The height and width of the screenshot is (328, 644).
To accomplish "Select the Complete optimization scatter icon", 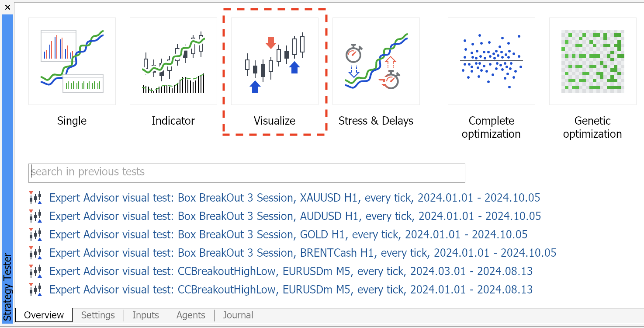I will pos(492,61).
